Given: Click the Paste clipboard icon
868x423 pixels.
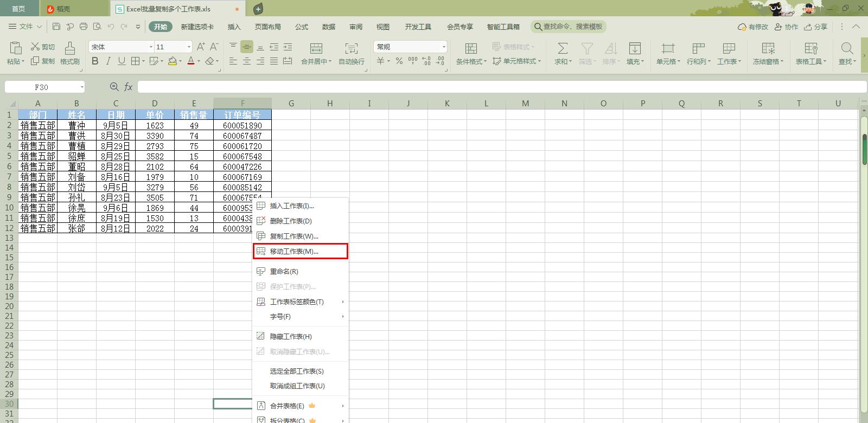Looking at the screenshot, I should pyautogui.click(x=16, y=48).
